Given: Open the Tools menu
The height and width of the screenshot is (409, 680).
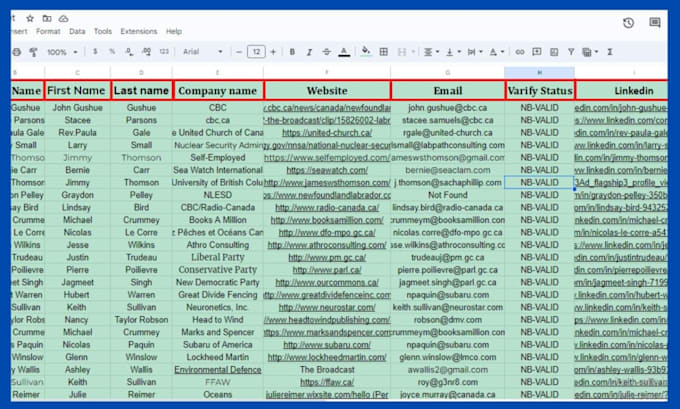Looking at the screenshot, I should pyautogui.click(x=103, y=31).
